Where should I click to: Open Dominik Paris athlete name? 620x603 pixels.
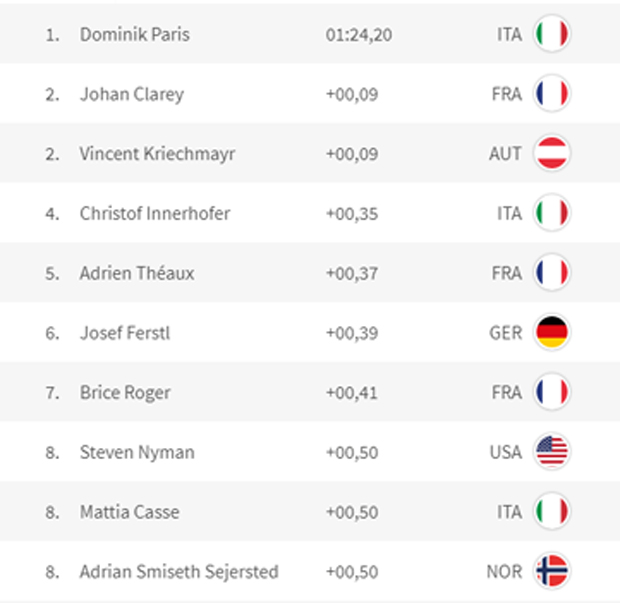(x=135, y=34)
